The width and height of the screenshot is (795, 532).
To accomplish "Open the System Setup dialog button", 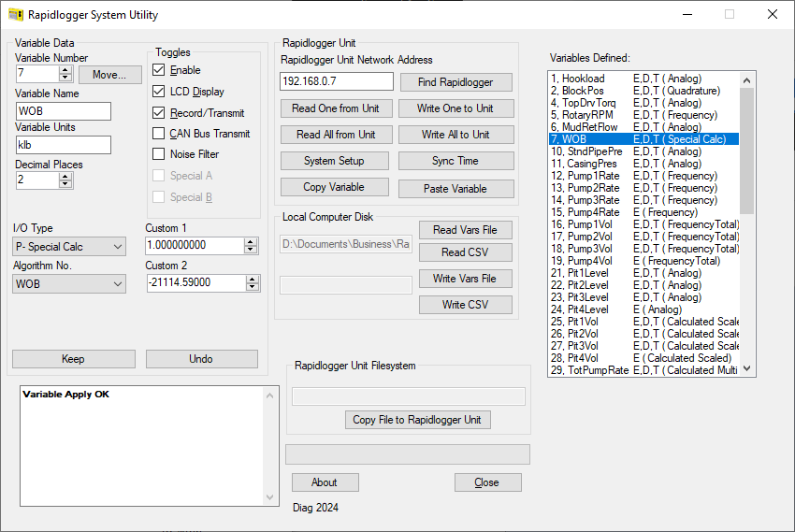I will [x=334, y=161].
